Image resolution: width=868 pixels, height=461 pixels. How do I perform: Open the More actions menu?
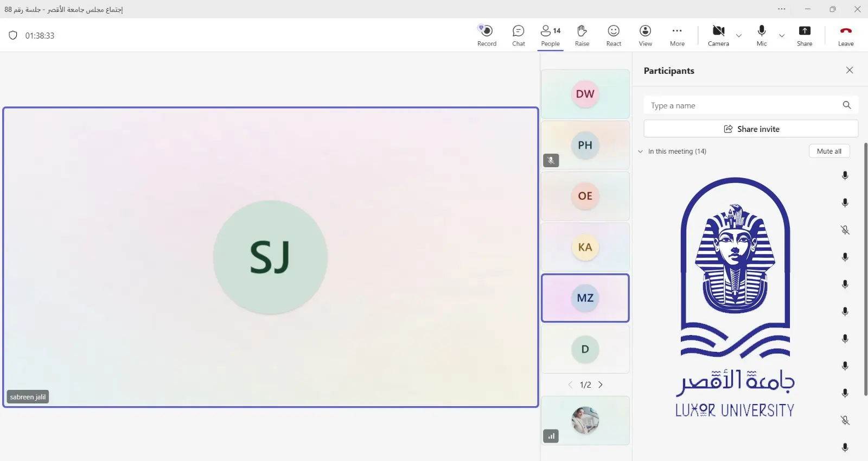[677, 36]
